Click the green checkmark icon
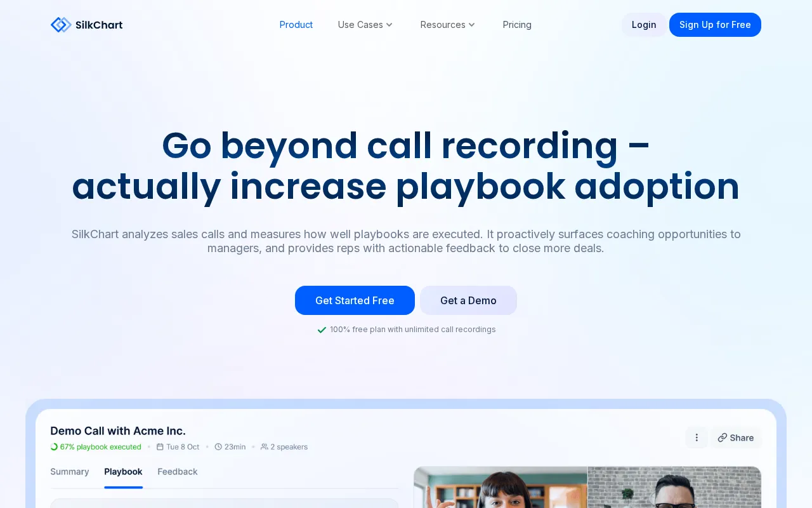Viewport: 812px width, 508px height. click(322, 330)
